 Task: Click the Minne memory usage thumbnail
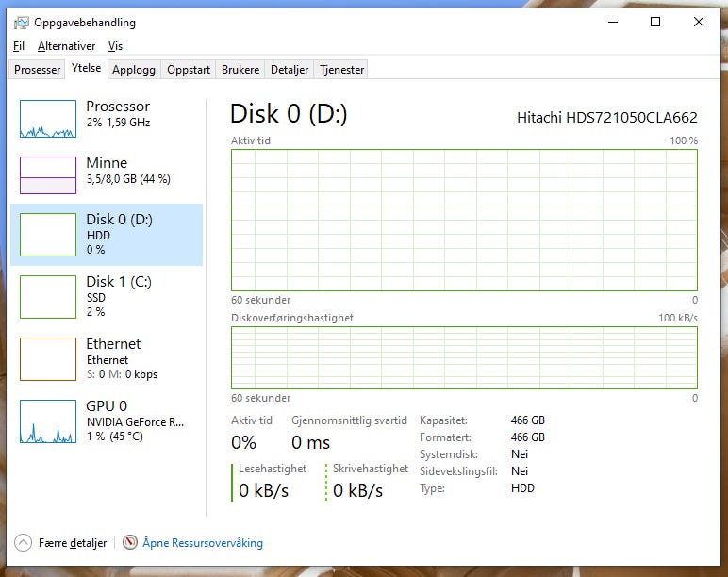pos(48,175)
